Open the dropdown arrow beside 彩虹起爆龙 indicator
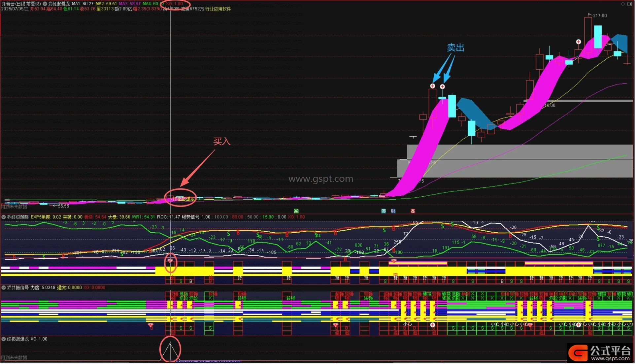The height and width of the screenshot is (364, 636). [x=45, y=4]
